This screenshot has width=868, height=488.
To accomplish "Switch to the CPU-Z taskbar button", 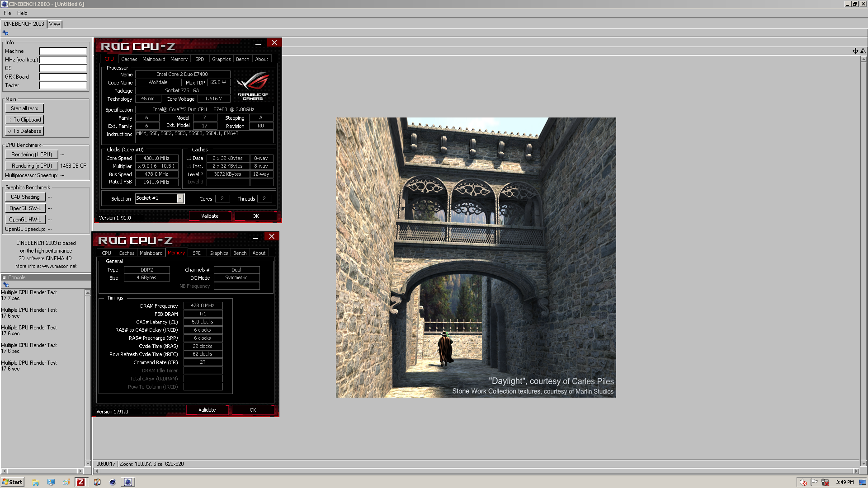I will pos(81,482).
